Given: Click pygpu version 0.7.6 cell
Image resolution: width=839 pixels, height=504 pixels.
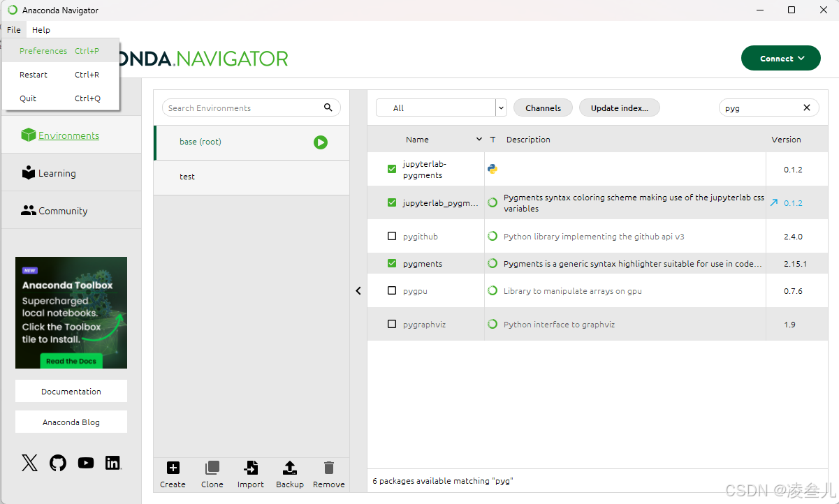Looking at the screenshot, I should [793, 291].
